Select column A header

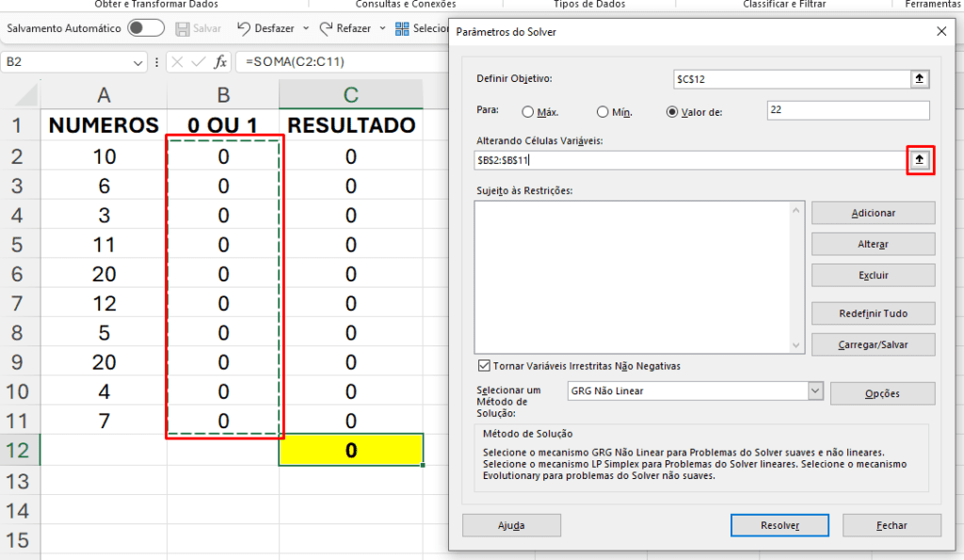click(104, 95)
